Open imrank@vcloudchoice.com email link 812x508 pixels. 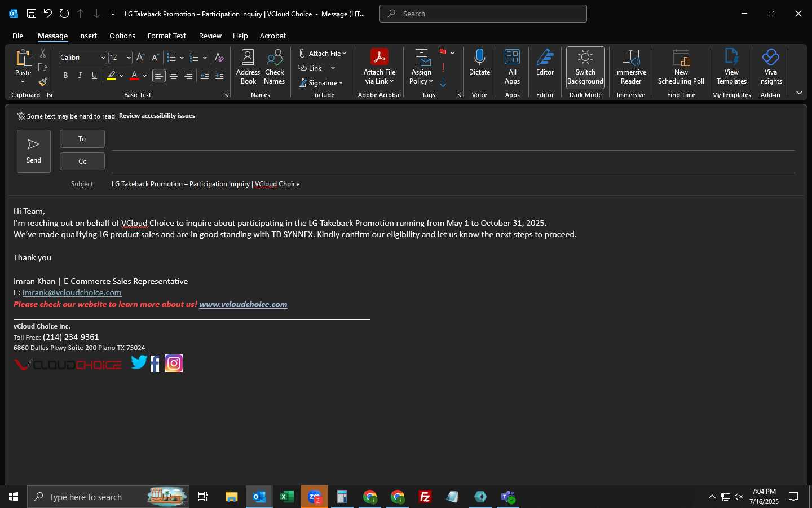pyautogui.click(x=72, y=292)
